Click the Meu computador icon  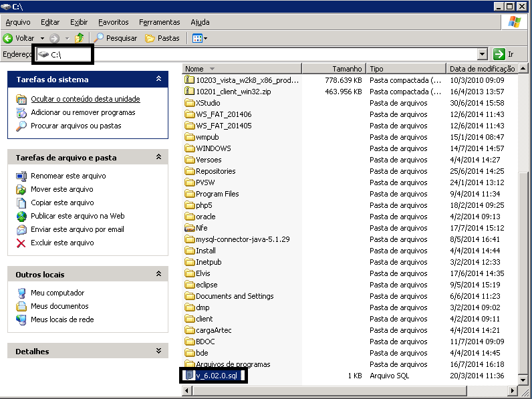(21, 293)
